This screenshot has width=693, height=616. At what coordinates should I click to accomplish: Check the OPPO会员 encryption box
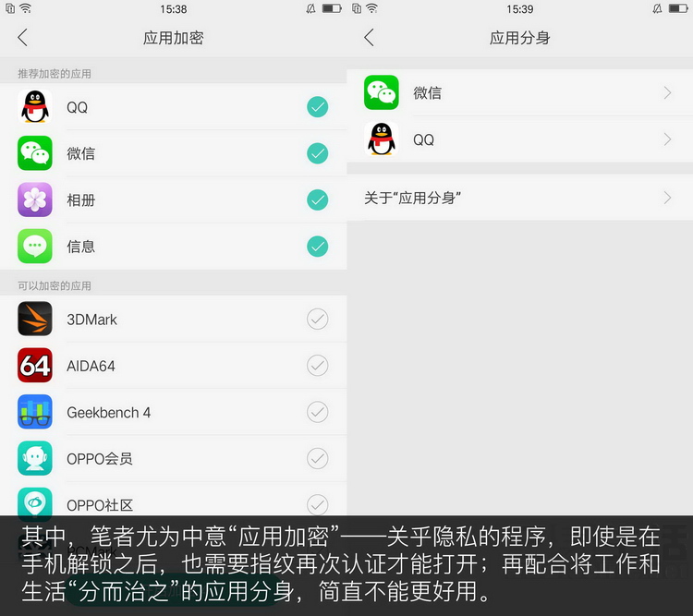tap(317, 459)
